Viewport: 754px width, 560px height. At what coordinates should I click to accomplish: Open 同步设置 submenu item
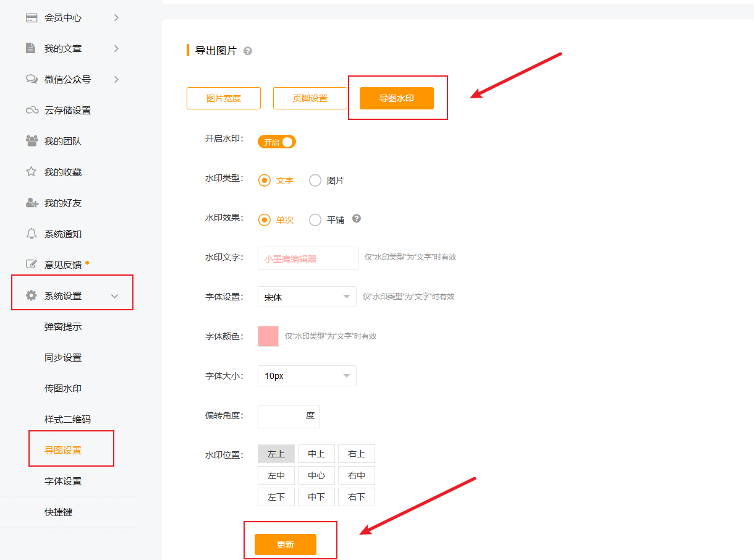click(63, 357)
